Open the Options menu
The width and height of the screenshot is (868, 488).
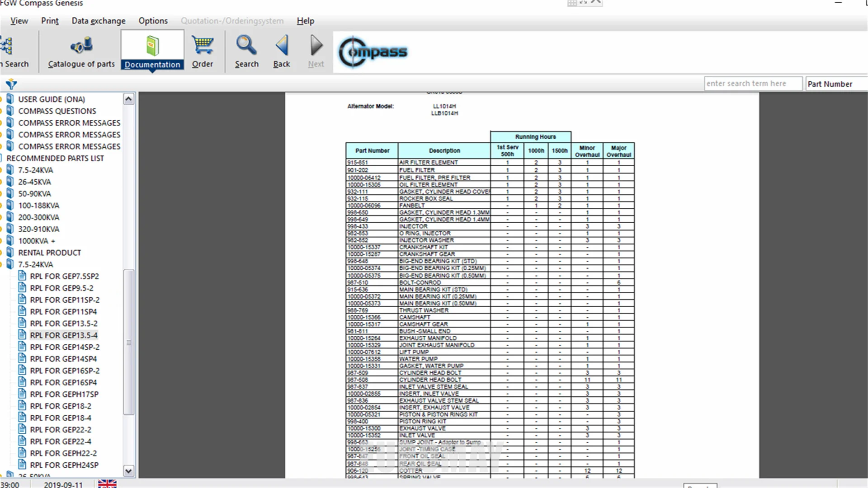(x=153, y=21)
